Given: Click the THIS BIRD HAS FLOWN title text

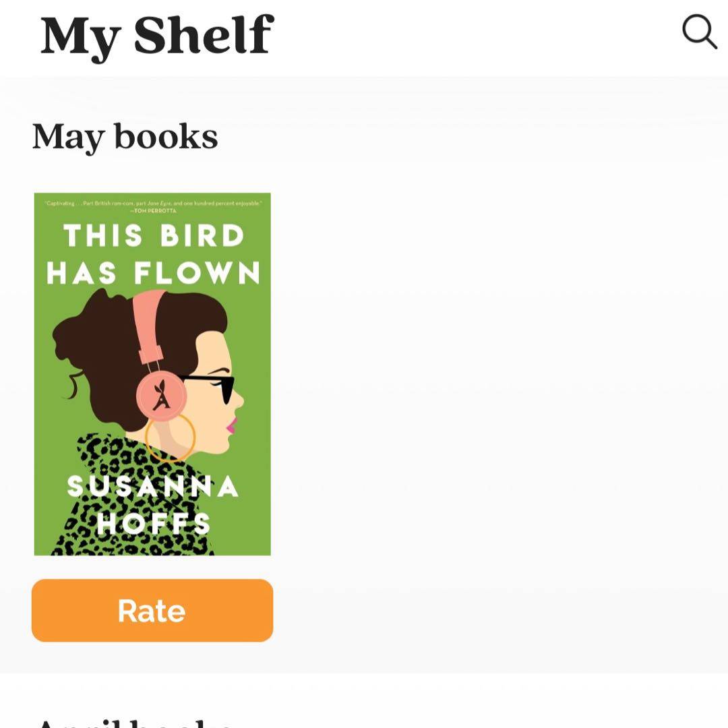Looking at the screenshot, I should coord(152,255).
